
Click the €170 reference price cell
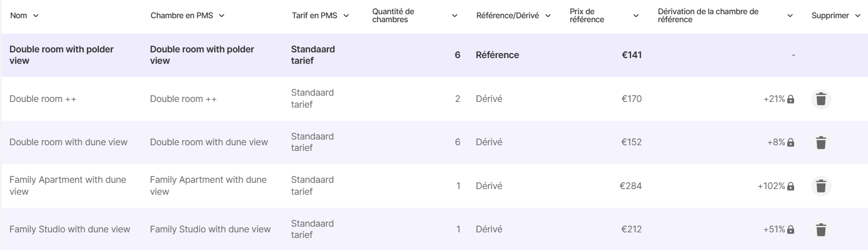(631, 99)
